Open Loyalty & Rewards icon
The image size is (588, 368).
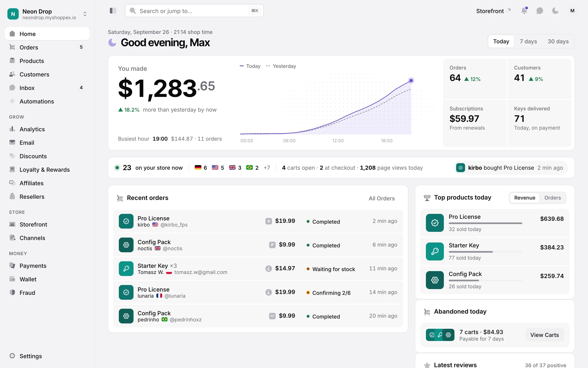[12, 169]
